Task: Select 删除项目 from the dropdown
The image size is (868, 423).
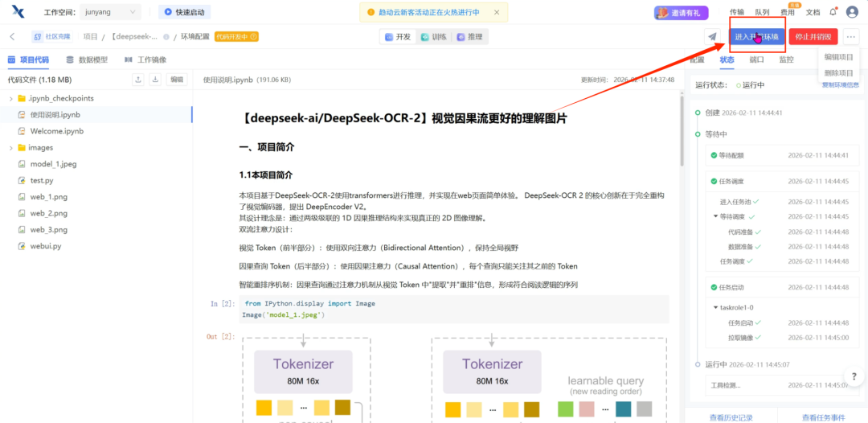Action: coord(838,72)
